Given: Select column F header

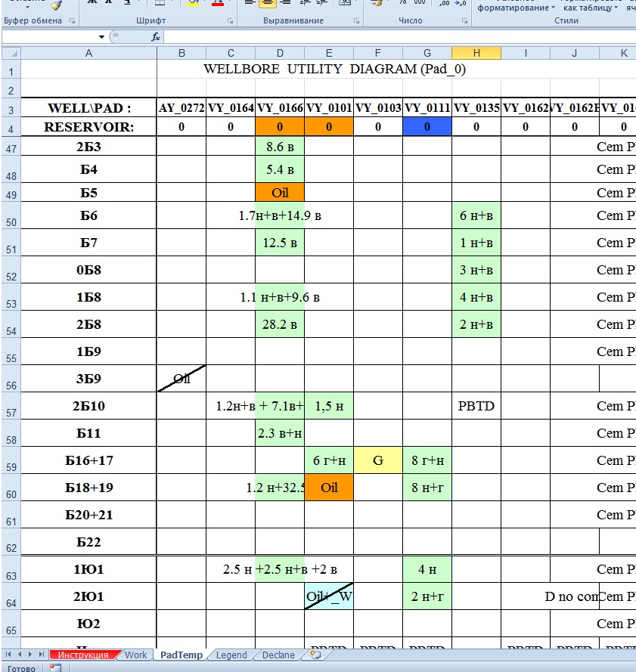Looking at the screenshot, I should [378, 53].
